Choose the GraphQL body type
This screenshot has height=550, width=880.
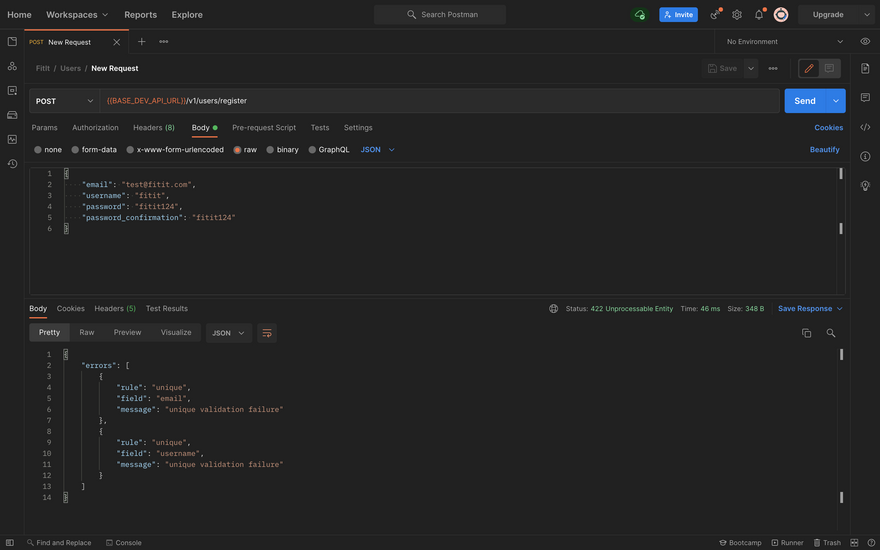pos(328,150)
